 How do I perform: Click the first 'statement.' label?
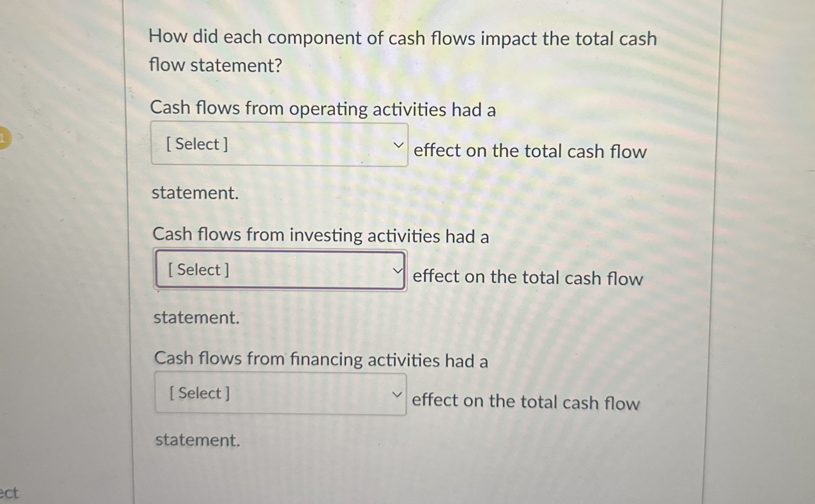(196, 193)
